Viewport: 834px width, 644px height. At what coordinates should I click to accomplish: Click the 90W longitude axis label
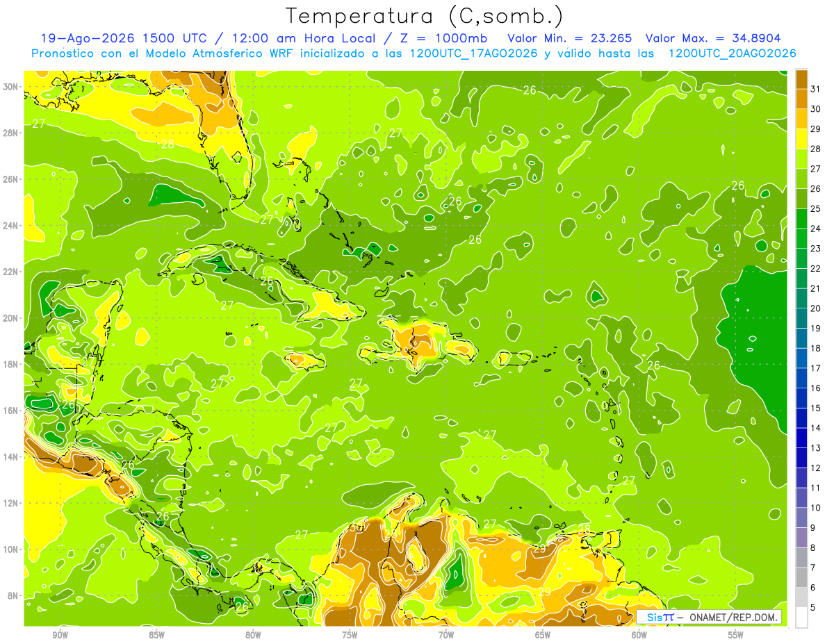[60, 635]
